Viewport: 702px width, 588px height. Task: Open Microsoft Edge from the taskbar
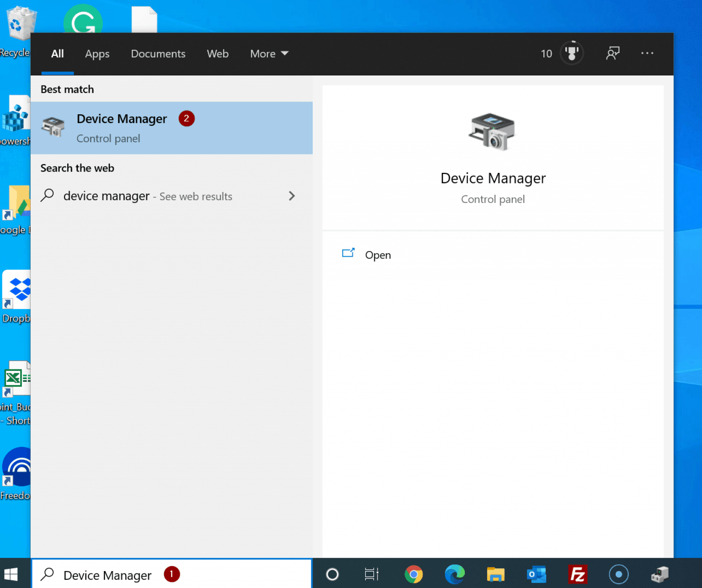coord(454,574)
